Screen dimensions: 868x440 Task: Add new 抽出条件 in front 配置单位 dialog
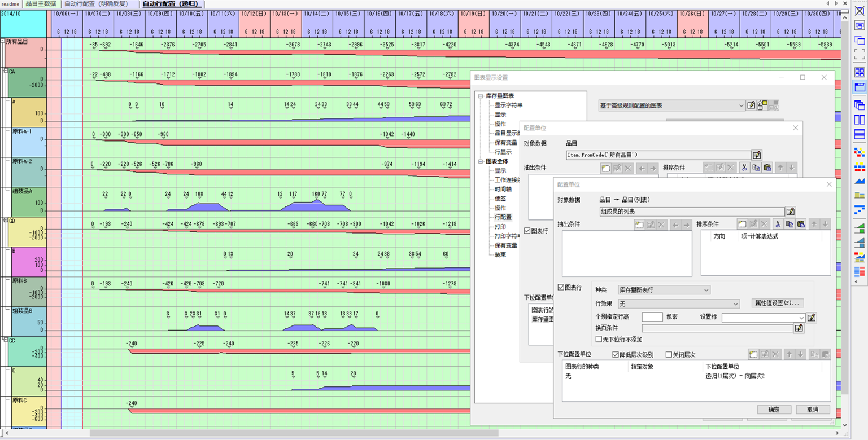click(x=639, y=224)
